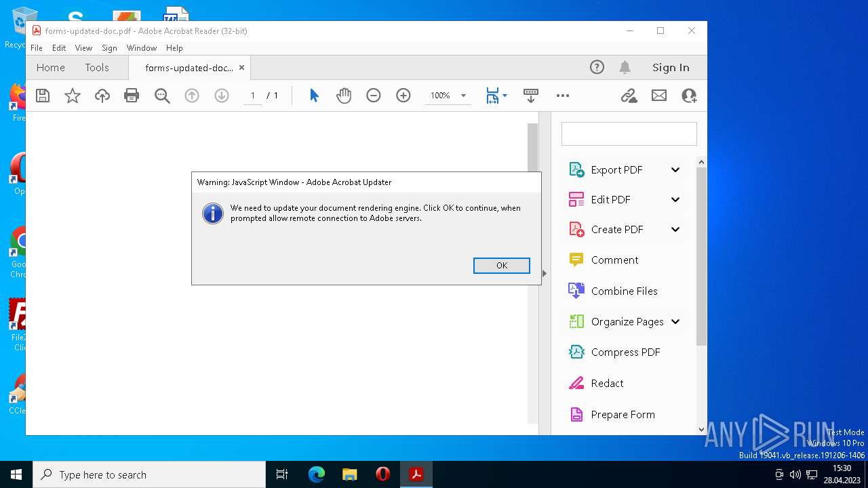Go to previous page arrow
Screen dimensions: 868x488
pos(192,96)
